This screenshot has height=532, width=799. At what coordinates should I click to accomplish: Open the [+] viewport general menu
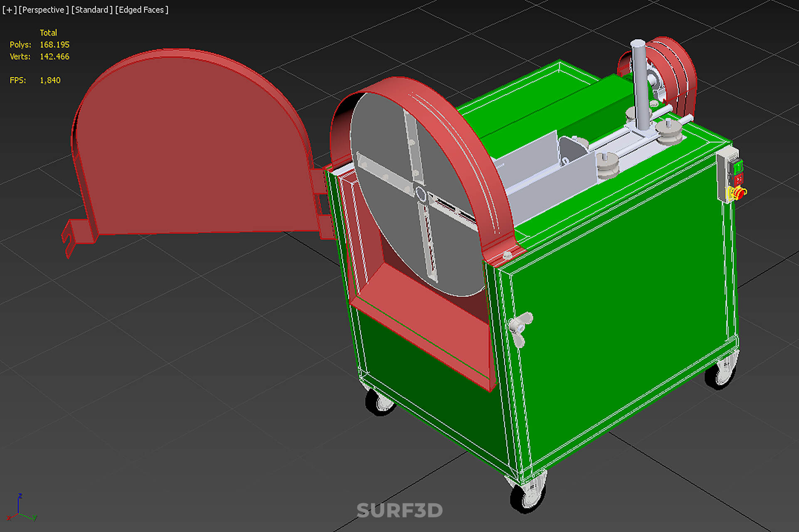pos(9,10)
